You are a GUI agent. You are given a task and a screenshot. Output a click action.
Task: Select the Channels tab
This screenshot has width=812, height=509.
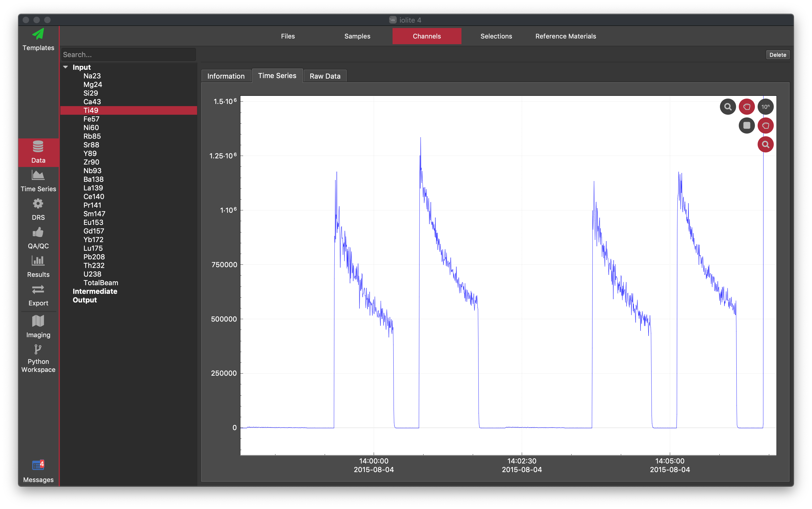click(x=427, y=36)
